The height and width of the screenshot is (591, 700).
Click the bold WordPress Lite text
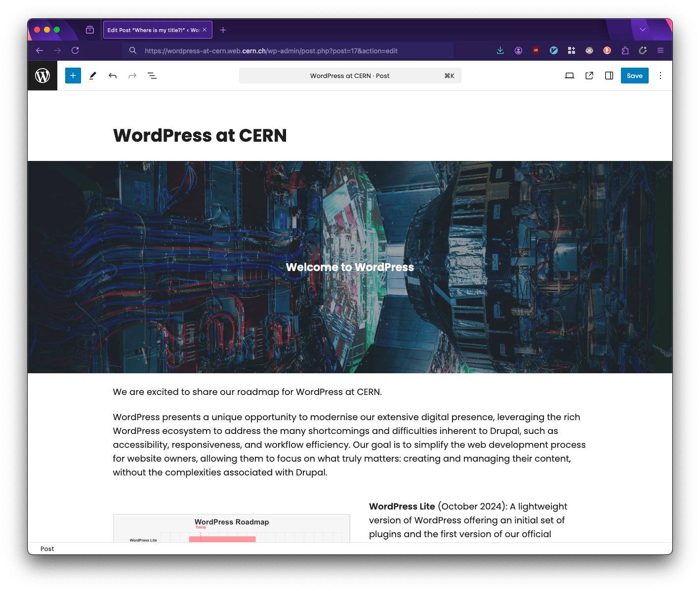(x=402, y=507)
